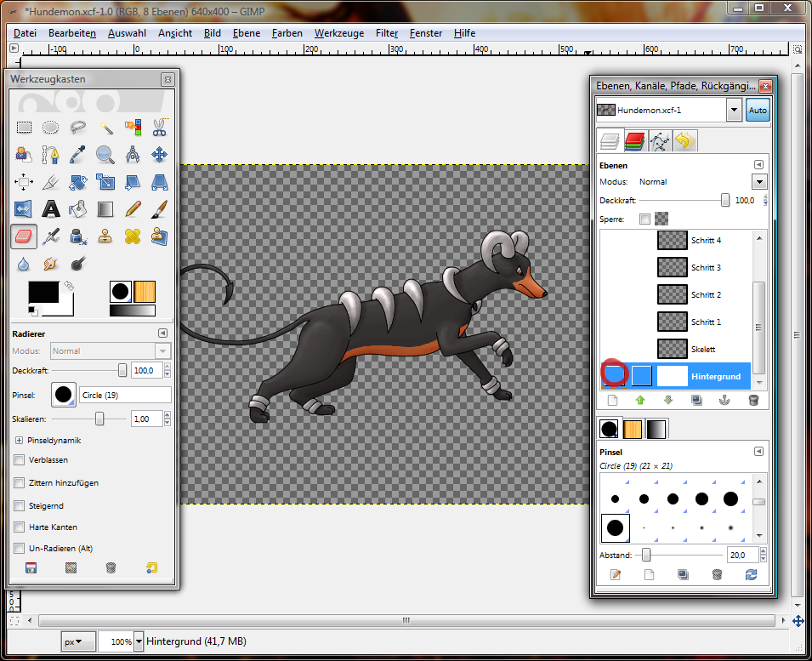Open the Farben menu

pyautogui.click(x=287, y=33)
